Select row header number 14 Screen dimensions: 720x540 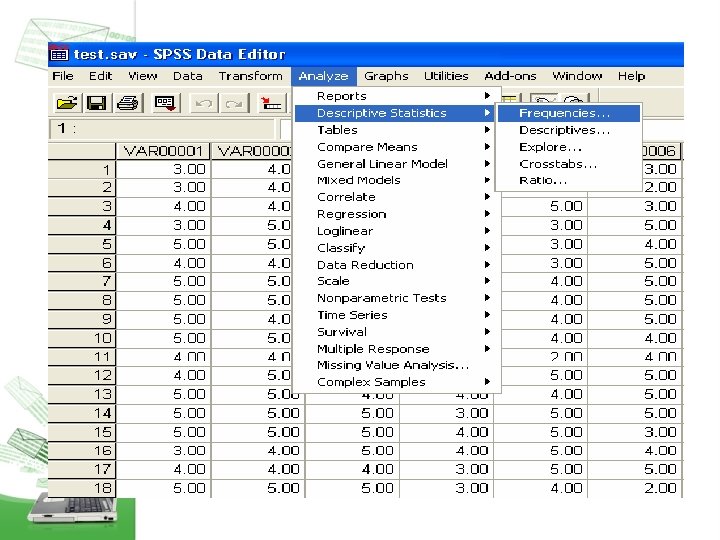(x=82, y=413)
